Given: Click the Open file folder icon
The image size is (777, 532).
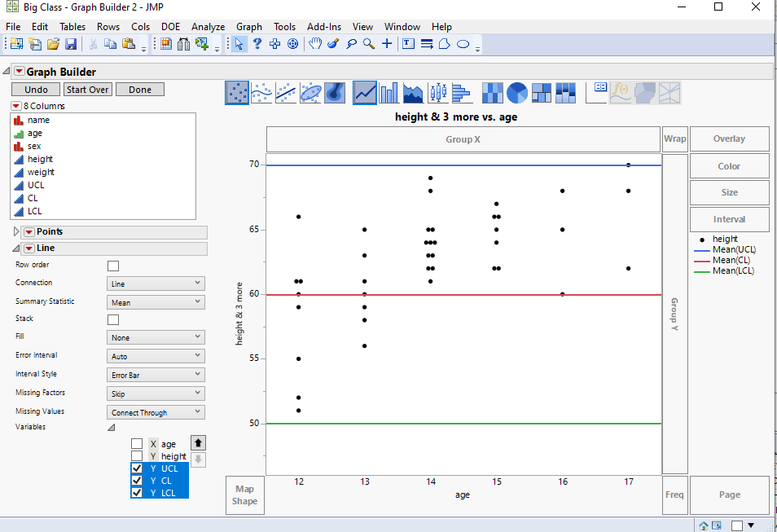Looking at the screenshot, I should [x=53, y=44].
